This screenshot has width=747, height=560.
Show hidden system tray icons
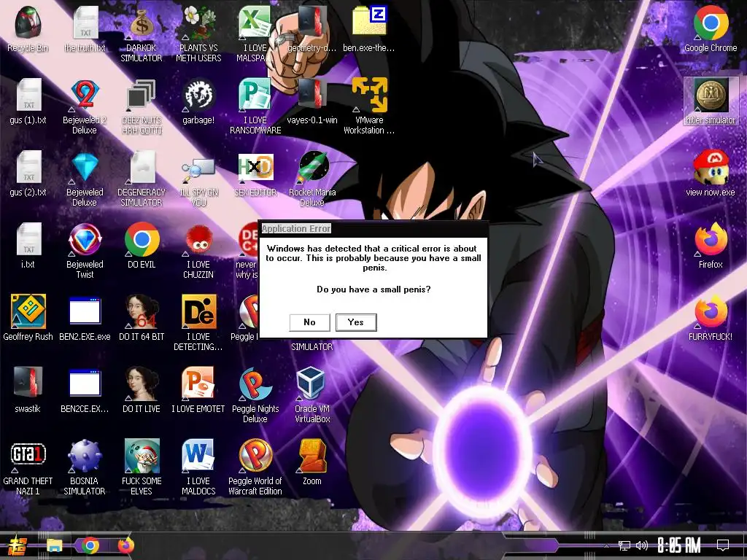(x=606, y=545)
